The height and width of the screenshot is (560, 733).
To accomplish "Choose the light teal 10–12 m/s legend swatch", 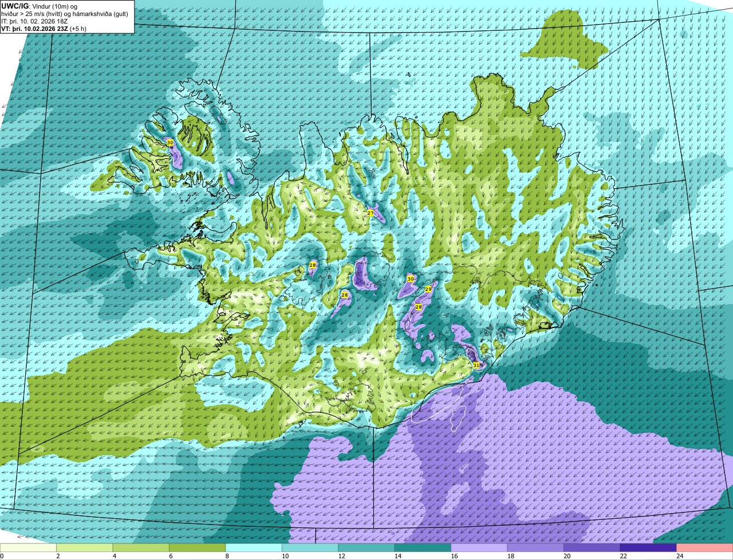I will pyautogui.click(x=310, y=548).
